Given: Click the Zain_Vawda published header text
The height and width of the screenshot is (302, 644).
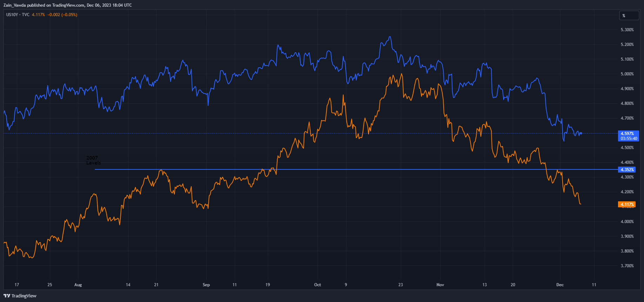Looking at the screenshot, I should (x=68, y=5).
